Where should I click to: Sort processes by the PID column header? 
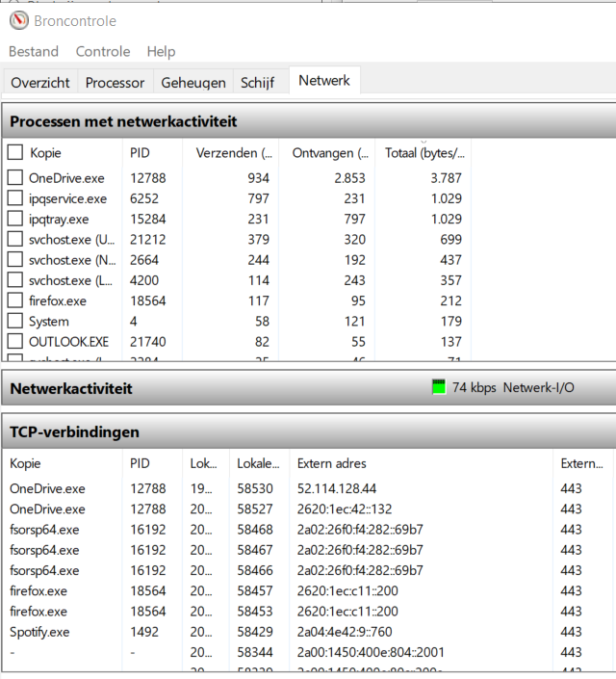point(152,153)
